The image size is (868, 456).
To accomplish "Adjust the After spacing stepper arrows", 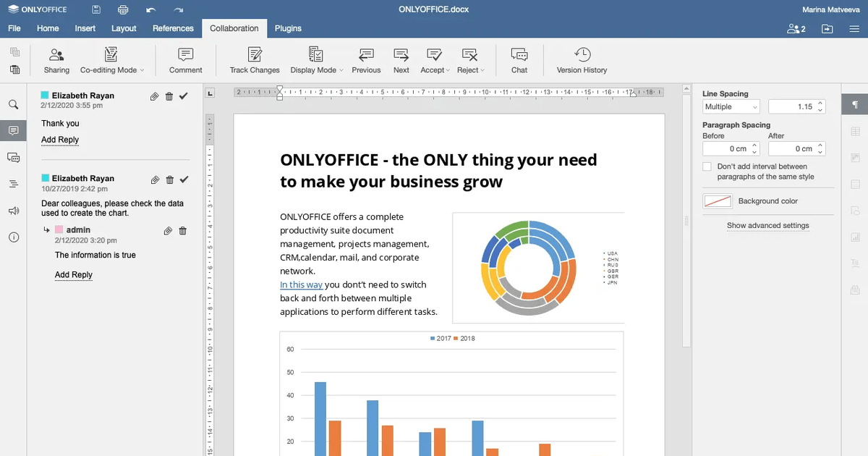I will tap(820, 148).
